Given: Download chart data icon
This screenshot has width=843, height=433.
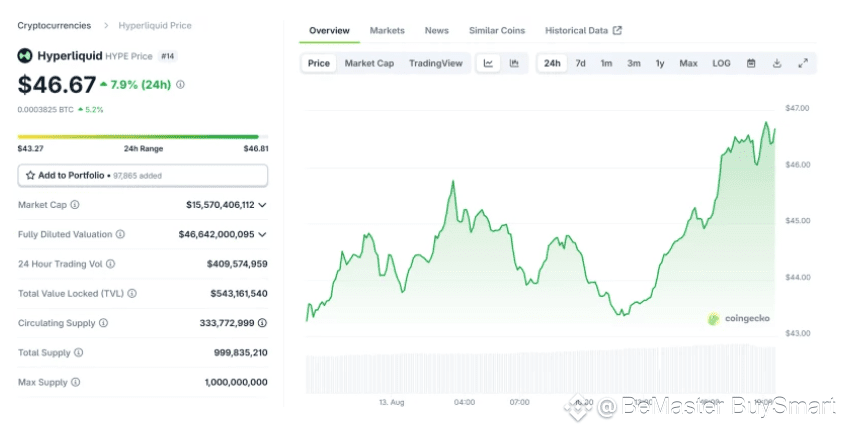Looking at the screenshot, I should 777,63.
